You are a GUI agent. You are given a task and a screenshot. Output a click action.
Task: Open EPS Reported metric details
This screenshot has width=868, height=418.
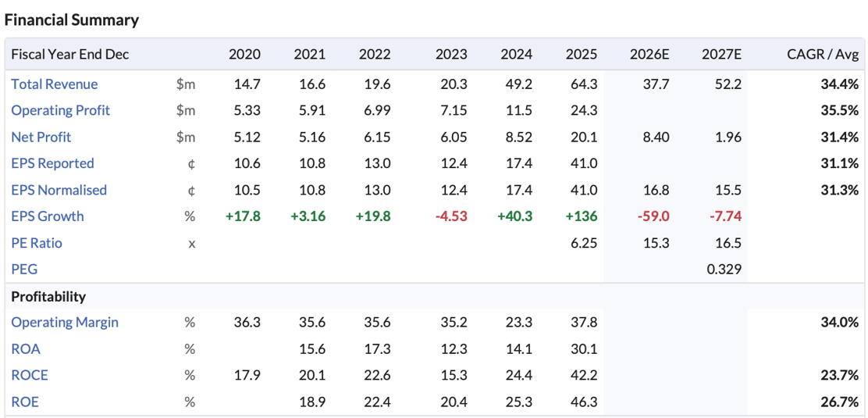click(x=52, y=163)
